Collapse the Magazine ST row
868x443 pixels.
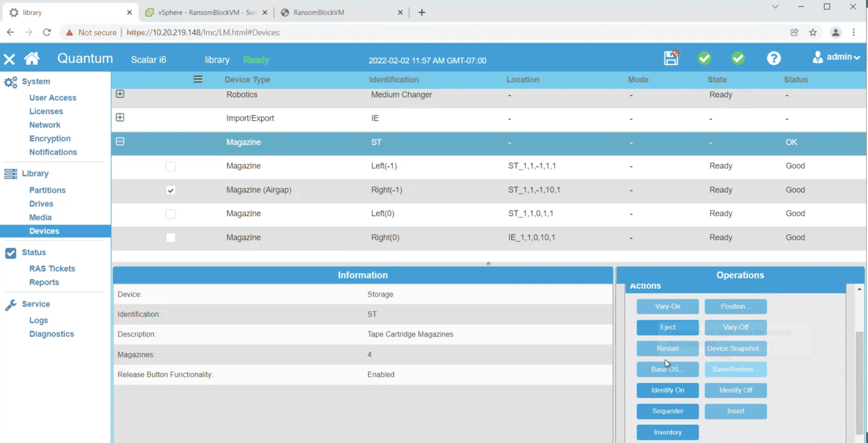point(120,141)
